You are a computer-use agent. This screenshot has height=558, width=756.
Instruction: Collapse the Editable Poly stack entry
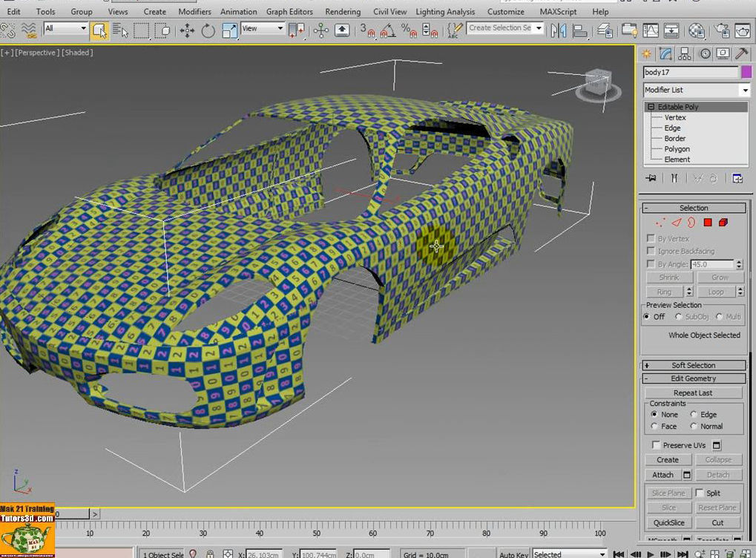pyautogui.click(x=651, y=107)
